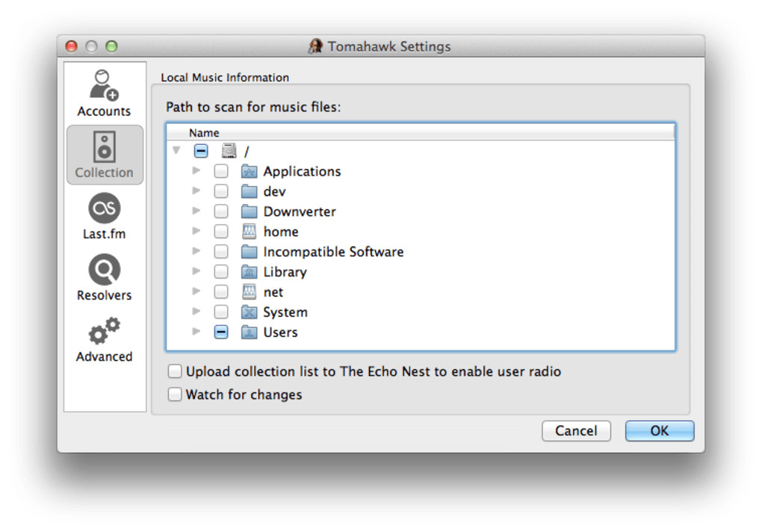
Task: Expand the net folder node
Action: click(196, 291)
